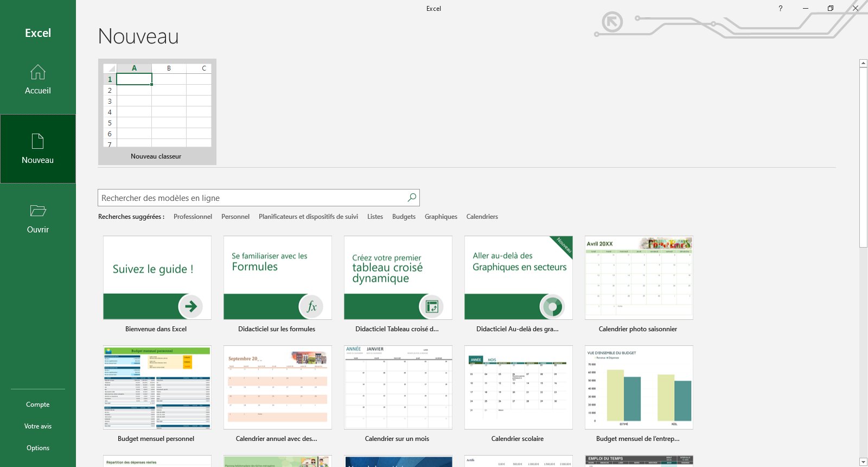
Task: Open Didacticiel Au-delà des graphiques template
Action: tap(519, 277)
